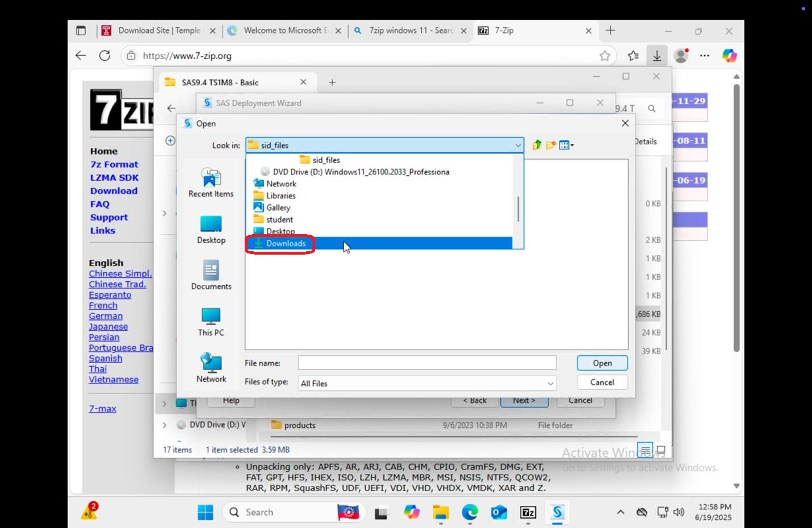Open the View Menu icon in Open dialog
The width and height of the screenshot is (812, 528).
[566, 145]
